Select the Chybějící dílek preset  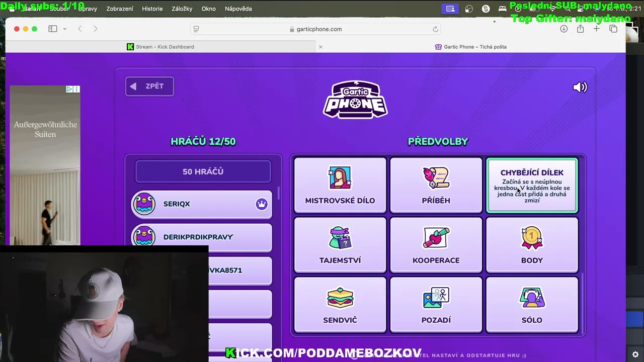(x=532, y=185)
